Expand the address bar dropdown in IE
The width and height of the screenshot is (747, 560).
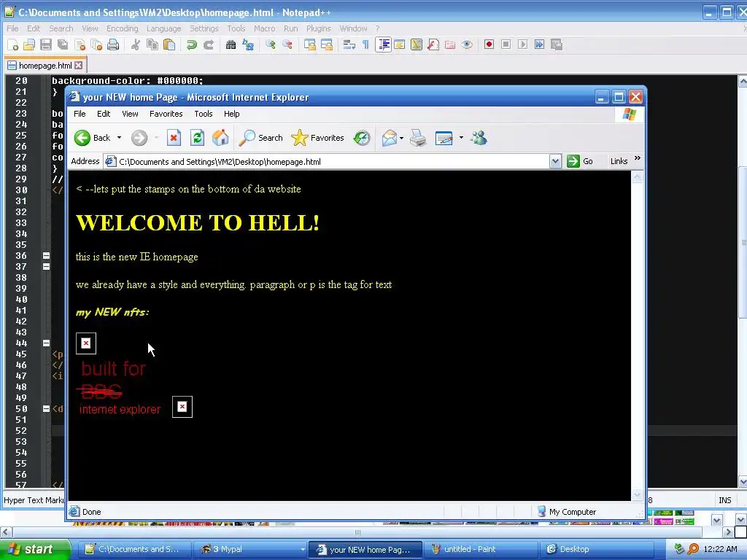[x=555, y=161]
